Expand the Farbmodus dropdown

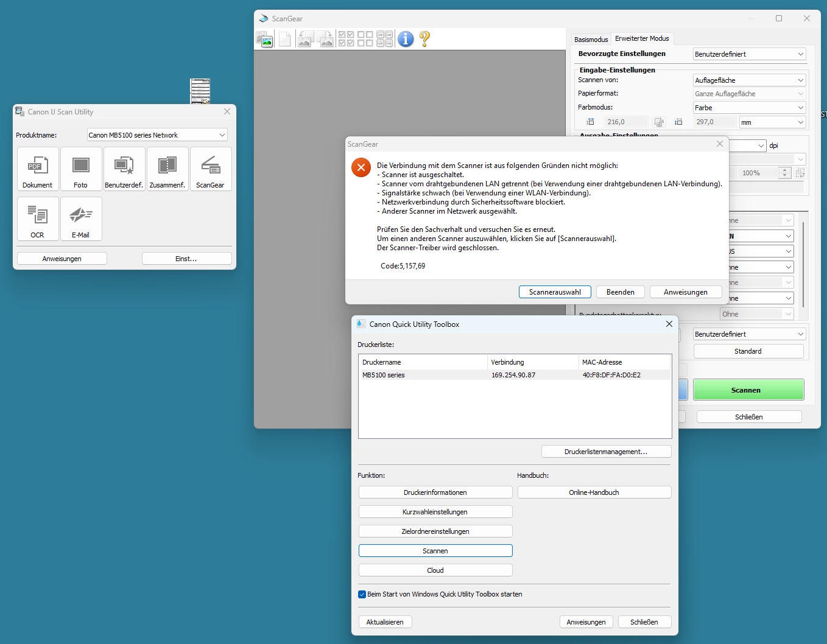(750, 108)
